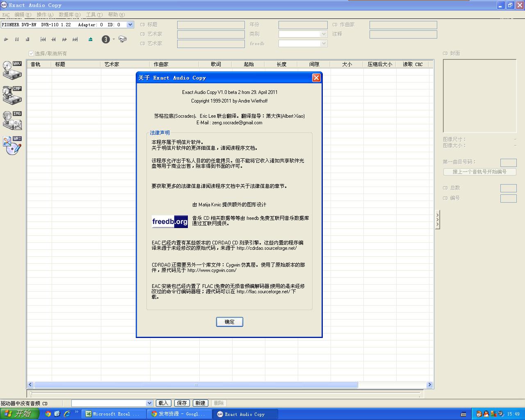This screenshot has height=420, width=525.
Task: Click the keyboard input language icon
Action: [463, 414]
